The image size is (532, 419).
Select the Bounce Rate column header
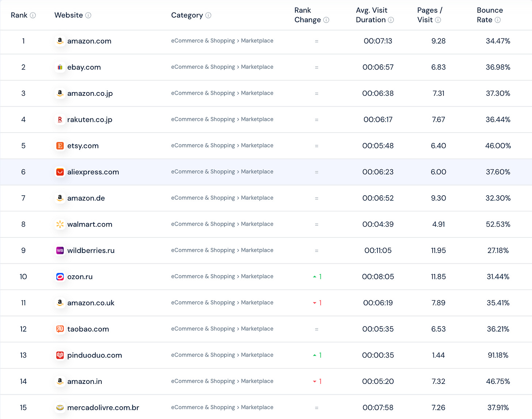pyautogui.click(x=490, y=15)
